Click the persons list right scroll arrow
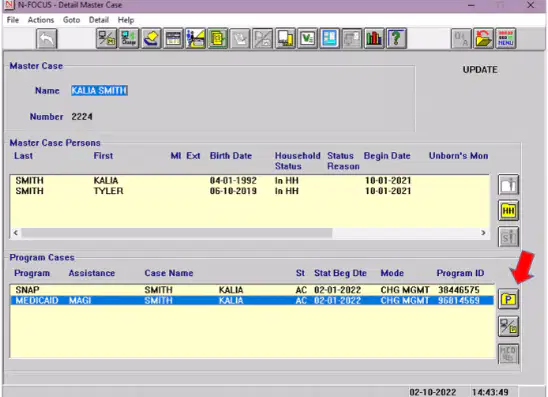 pos(483,233)
